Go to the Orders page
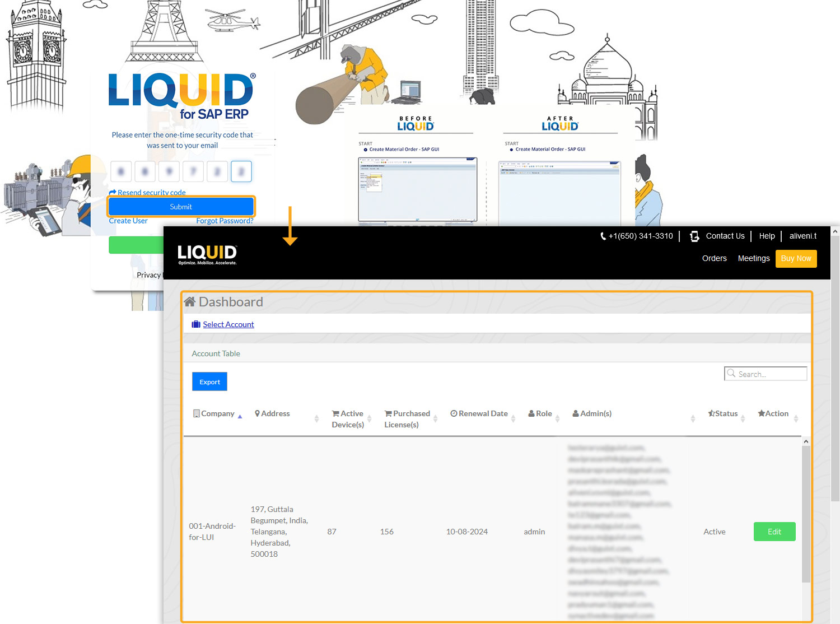The image size is (840, 624). [x=715, y=258]
